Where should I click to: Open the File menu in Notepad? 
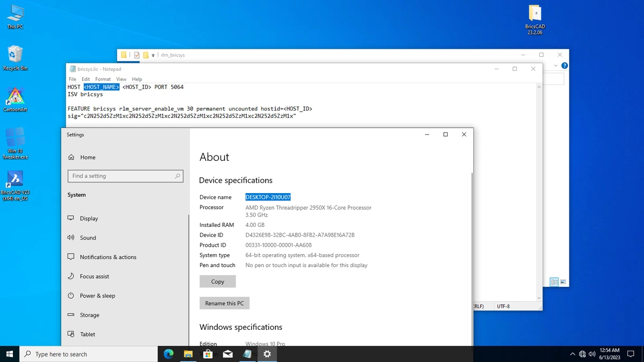(x=72, y=79)
